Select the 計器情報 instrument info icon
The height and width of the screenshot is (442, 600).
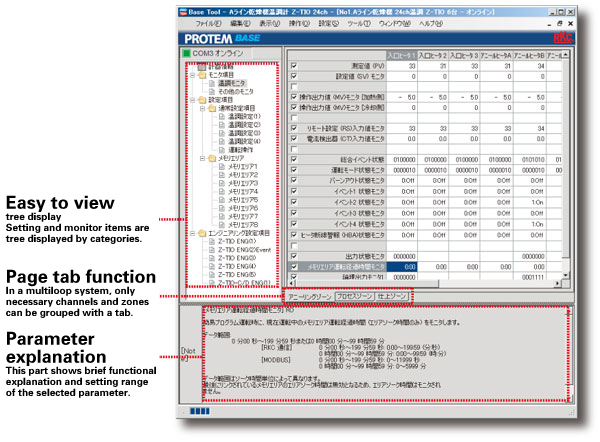pyautogui.click(x=202, y=67)
